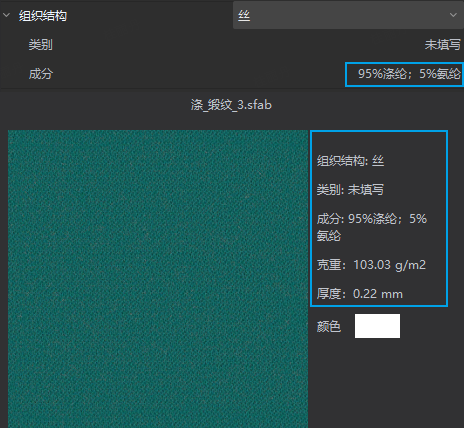Click the 类别 property label
464x428 pixels.
(40, 45)
